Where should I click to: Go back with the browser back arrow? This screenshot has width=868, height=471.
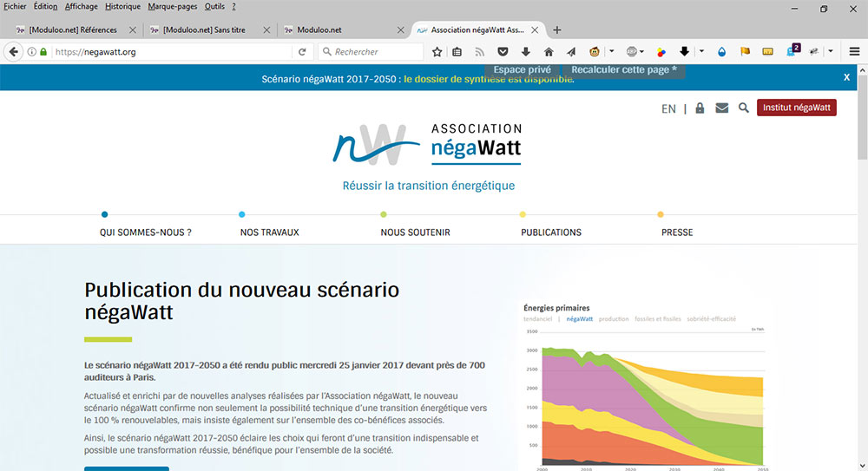pyautogui.click(x=13, y=51)
